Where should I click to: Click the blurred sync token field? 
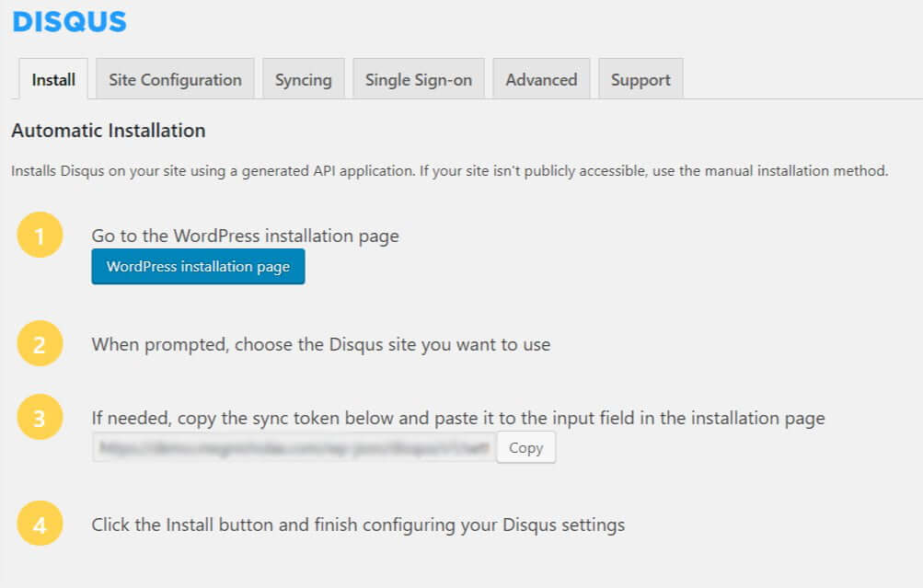pyautogui.click(x=294, y=447)
